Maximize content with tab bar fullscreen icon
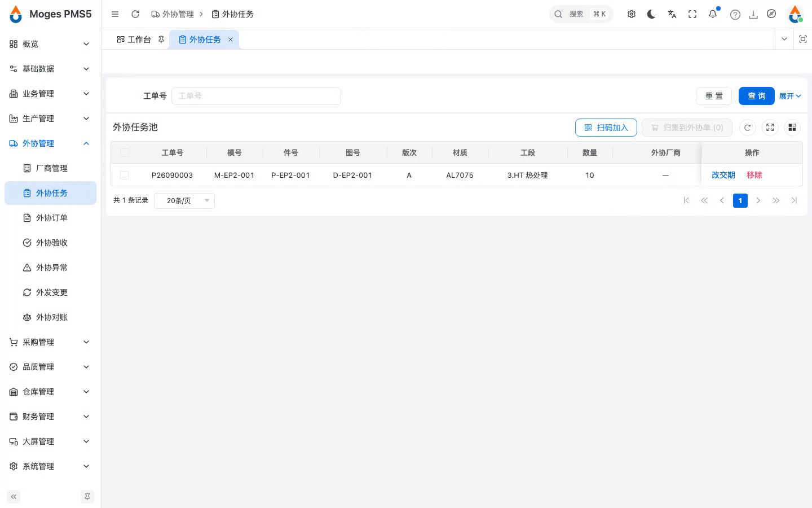The image size is (812, 508). point(803,39)
